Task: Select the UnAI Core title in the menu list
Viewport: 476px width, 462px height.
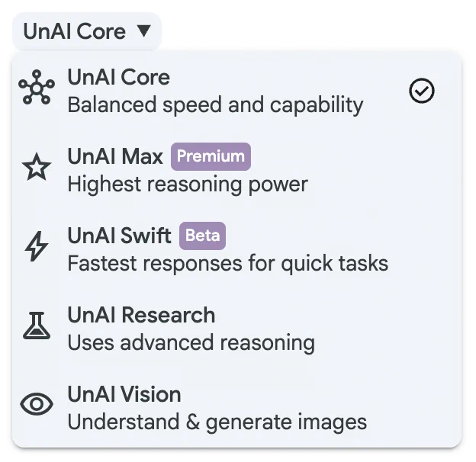Action: (x=118, y=77)
